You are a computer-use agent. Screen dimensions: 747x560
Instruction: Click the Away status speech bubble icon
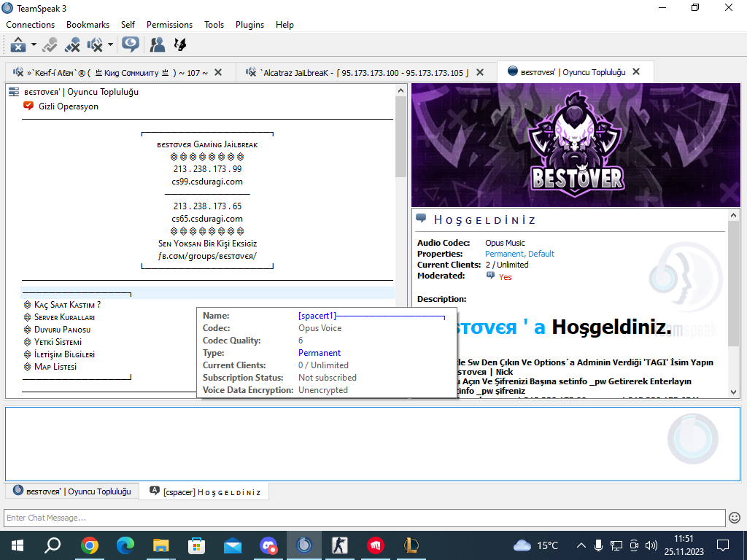pyautogui.click(x=130, y=44)
